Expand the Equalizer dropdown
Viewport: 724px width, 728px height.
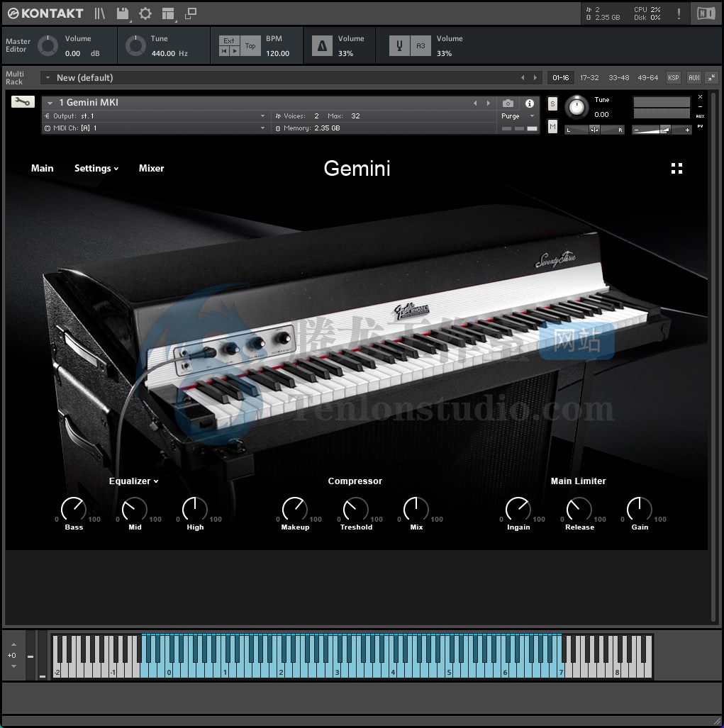pos(134,481)
